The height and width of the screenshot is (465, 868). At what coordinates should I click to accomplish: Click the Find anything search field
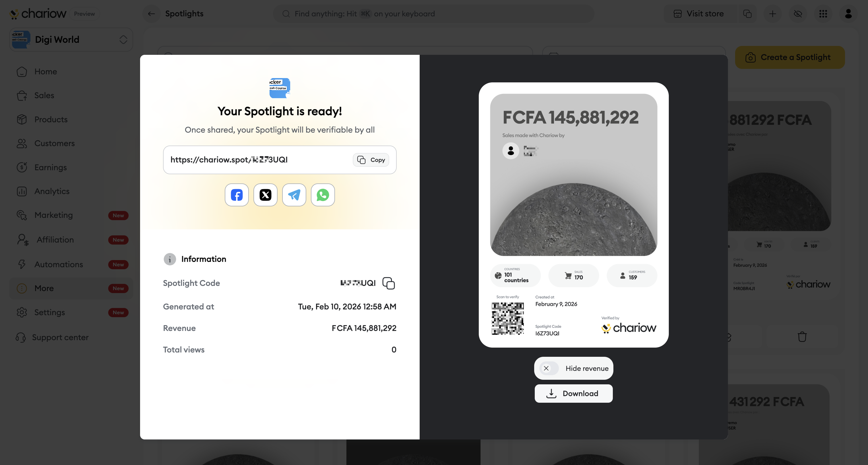pos(434,14)
